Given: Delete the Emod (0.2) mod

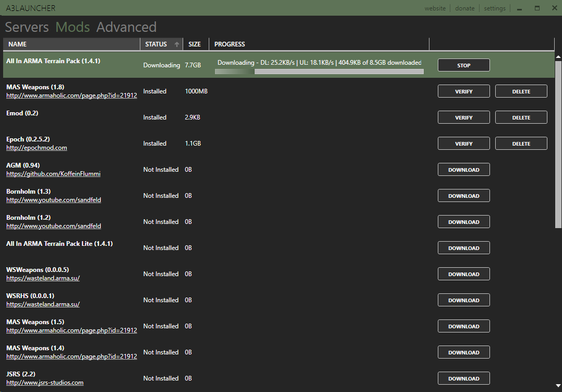Looking at the screenshot, I should click(521, 117).
